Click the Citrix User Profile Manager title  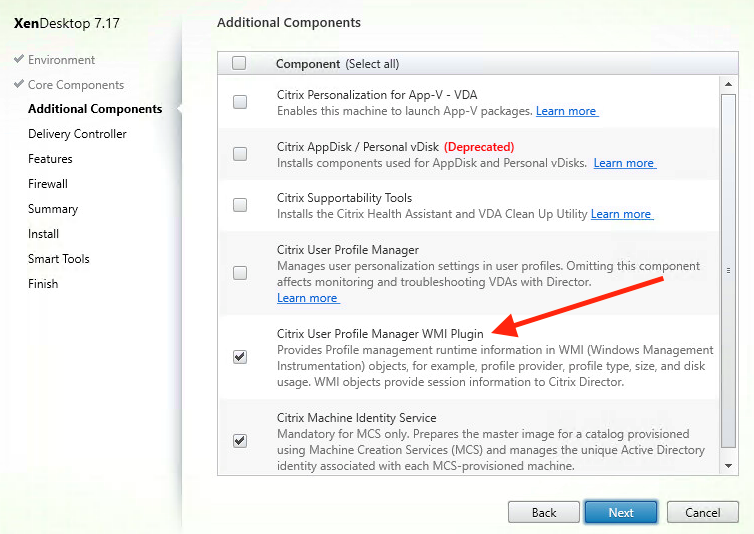click(348, 250)
